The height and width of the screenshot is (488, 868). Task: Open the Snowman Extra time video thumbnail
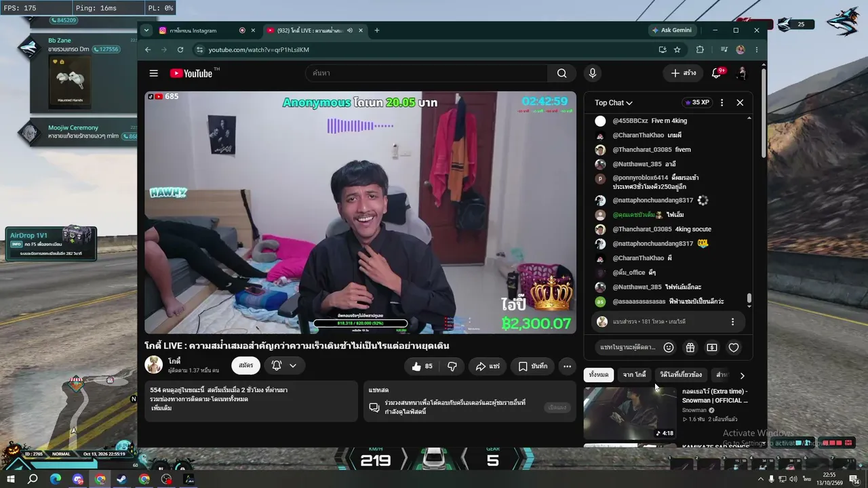(630, 413)
